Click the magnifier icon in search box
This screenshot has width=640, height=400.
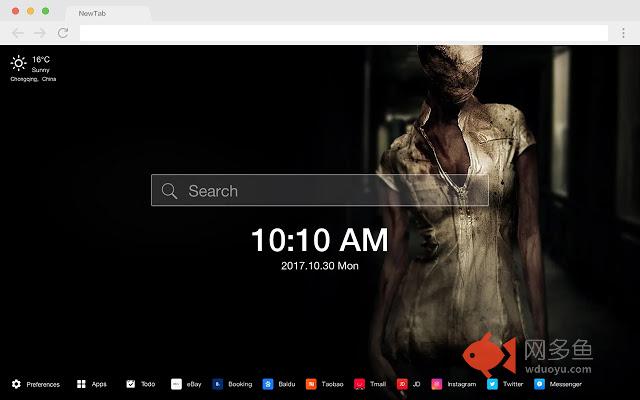point(169,191)
